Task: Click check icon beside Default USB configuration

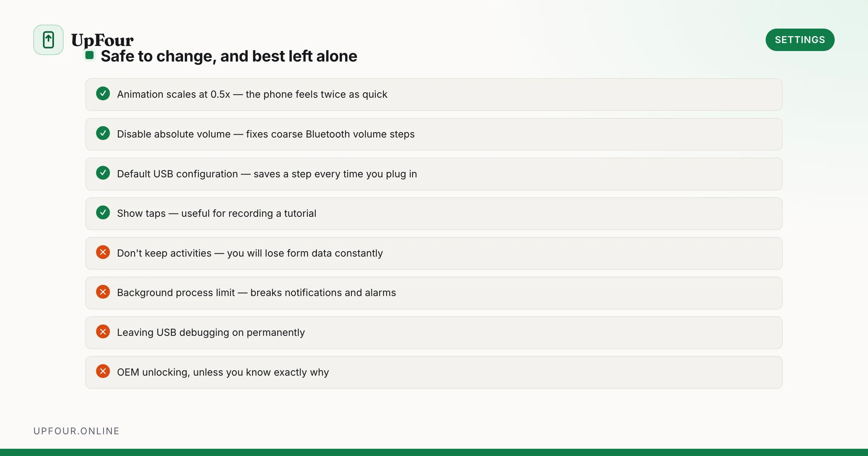Action: (x=103, y=173)
